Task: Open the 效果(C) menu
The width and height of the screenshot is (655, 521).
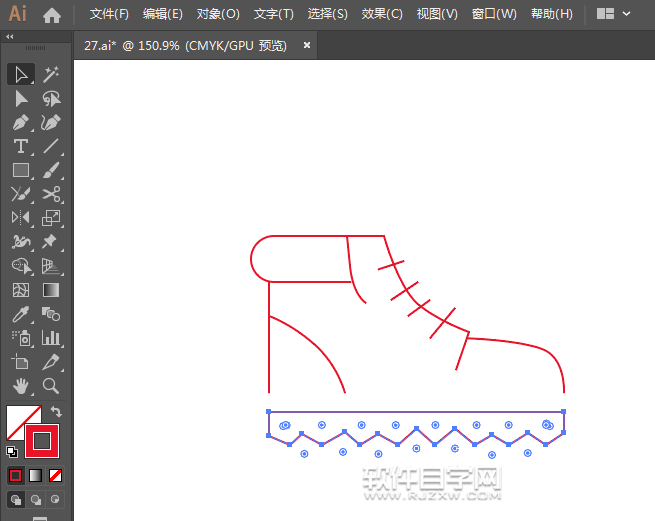Action: [x=382, y=14]
